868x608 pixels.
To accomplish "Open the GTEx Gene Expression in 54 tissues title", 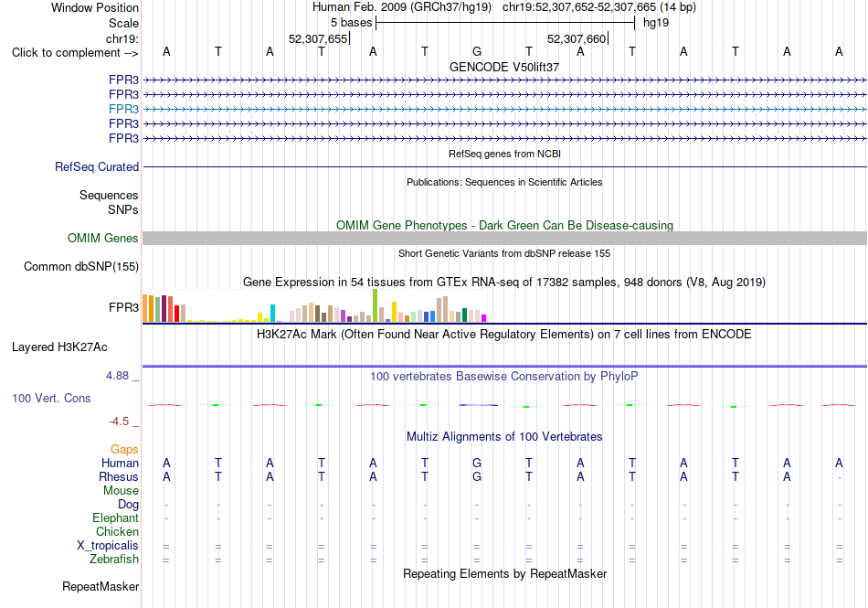I will (x=504, y=283).
